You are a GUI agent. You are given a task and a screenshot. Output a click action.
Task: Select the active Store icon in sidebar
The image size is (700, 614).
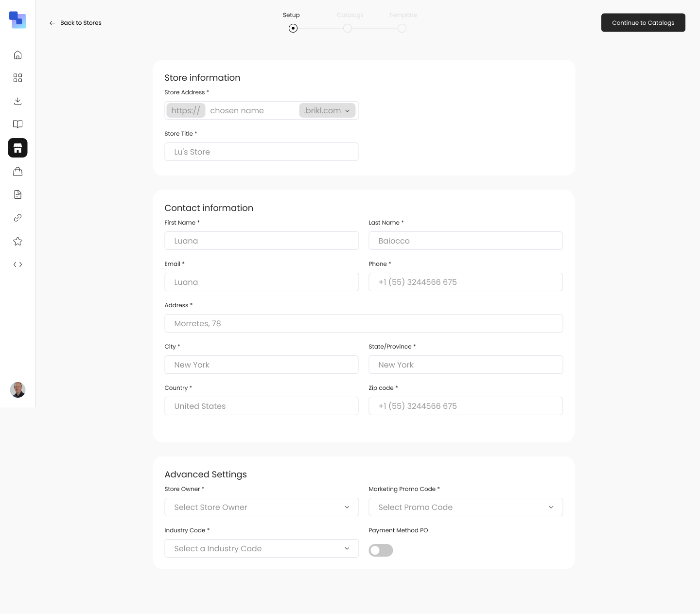click(17, 148)
